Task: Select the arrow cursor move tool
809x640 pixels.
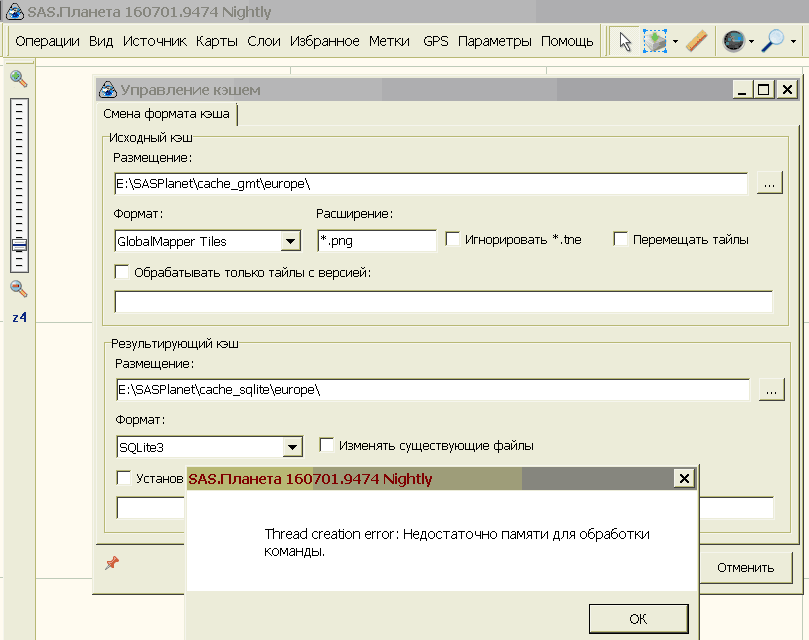Action: click(x=625, y=42)
